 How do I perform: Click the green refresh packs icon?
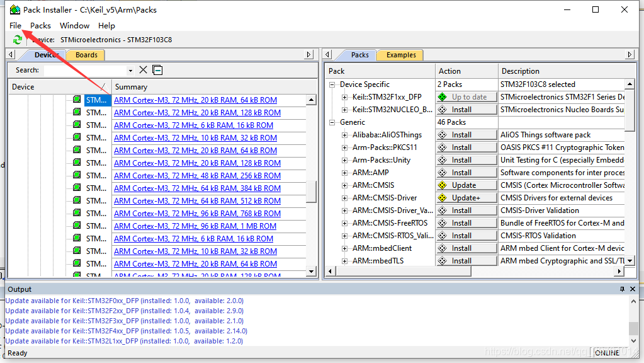tap(17, 40)
